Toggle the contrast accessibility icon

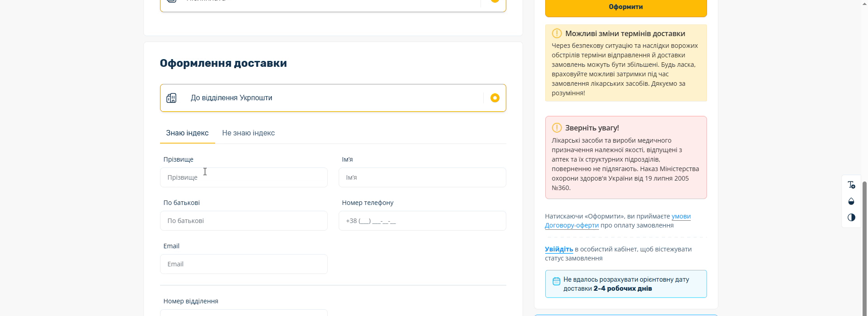851,218
